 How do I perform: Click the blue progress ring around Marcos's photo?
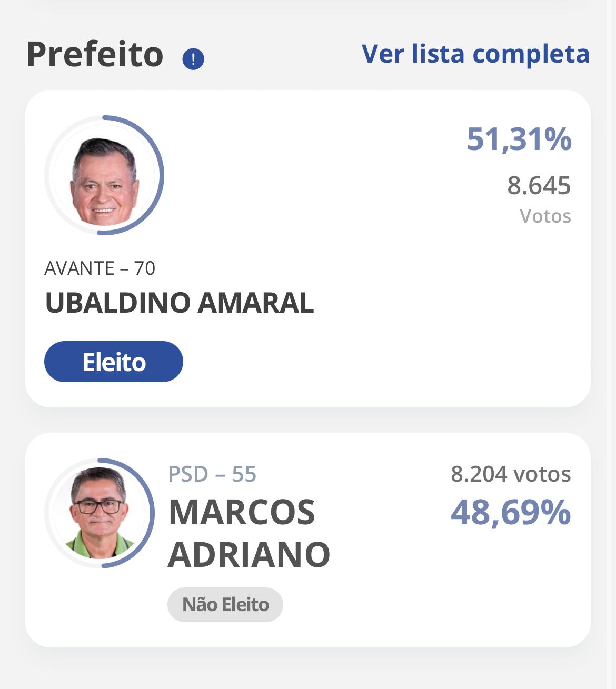tap(152, 513)
